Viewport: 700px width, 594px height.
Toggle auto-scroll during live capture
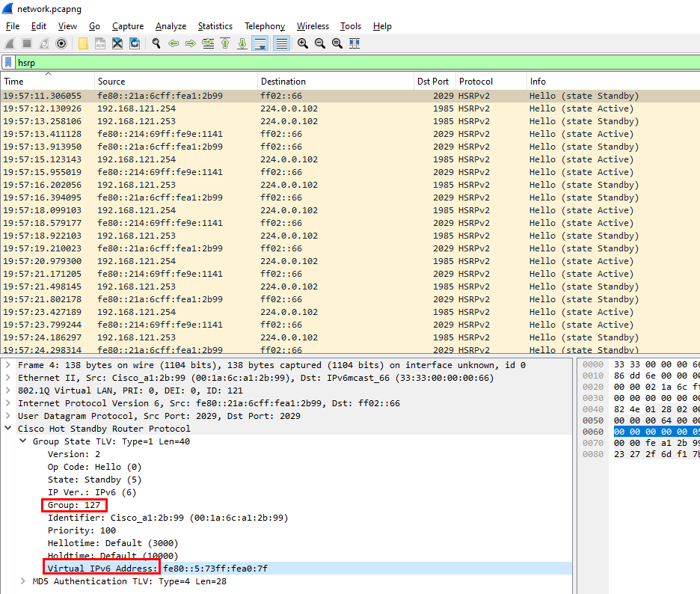click(x=260, y=43)
